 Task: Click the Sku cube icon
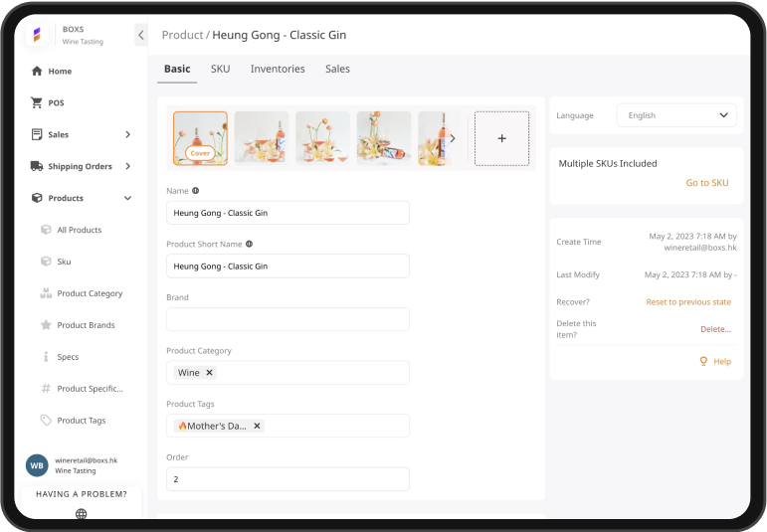[x=46, y=262]
